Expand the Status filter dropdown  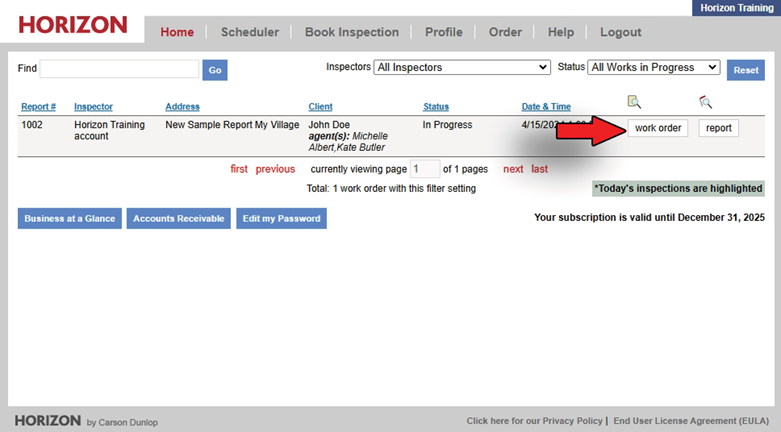point(654,68)
